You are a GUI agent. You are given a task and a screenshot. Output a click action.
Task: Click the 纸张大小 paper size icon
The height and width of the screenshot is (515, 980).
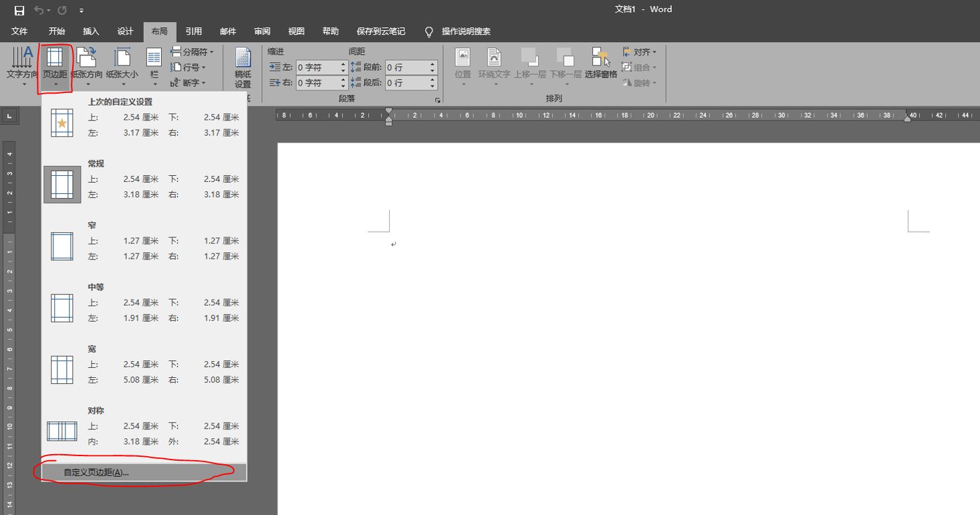click(x=122, y=66)
